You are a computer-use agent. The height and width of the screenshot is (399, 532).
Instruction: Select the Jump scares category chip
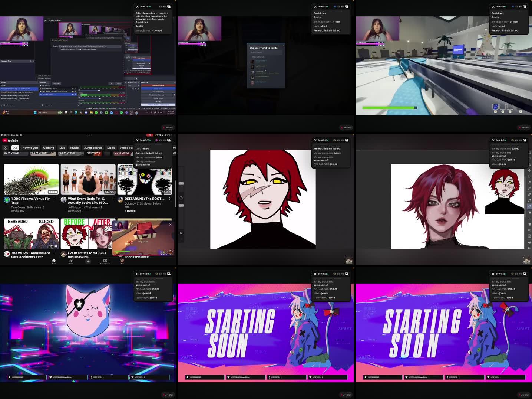coord(93,148)
